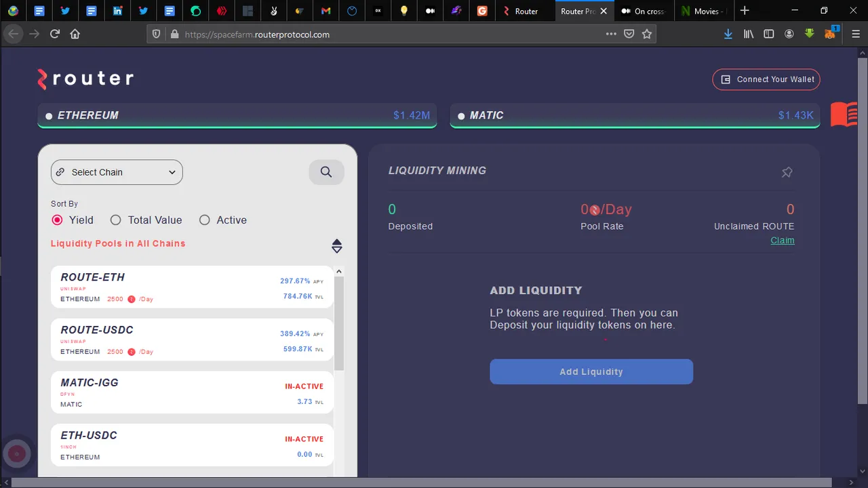Switch to the orange G pinned tab
The height and width of the screenshot is (488, 868).
(482, 11)
